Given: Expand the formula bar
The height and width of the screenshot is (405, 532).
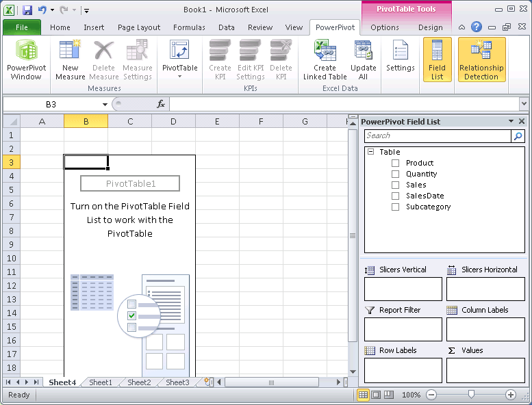Looking at the screenshot, I should [524, 104].
